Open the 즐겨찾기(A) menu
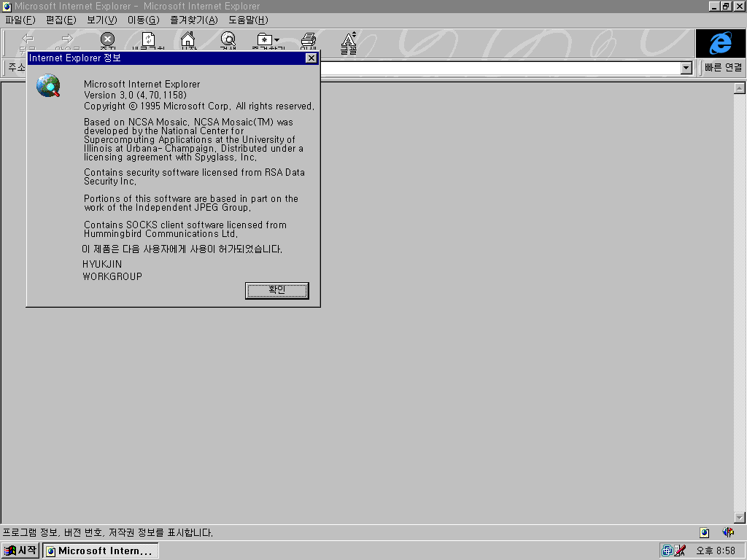The height and width of the screenshot is (560, 747). pos(194,20)
